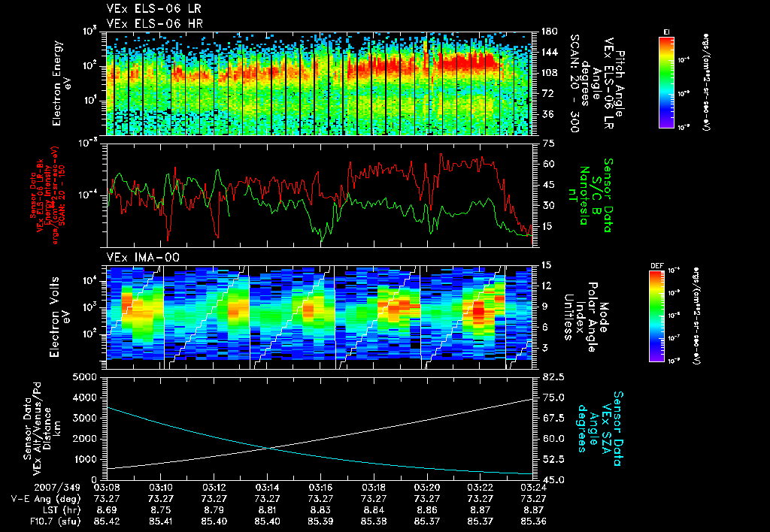The image size is (770, 532).
Task: Click the cyan "VEx SZA Angle degrees" label
Action: (x=594, y=428)
